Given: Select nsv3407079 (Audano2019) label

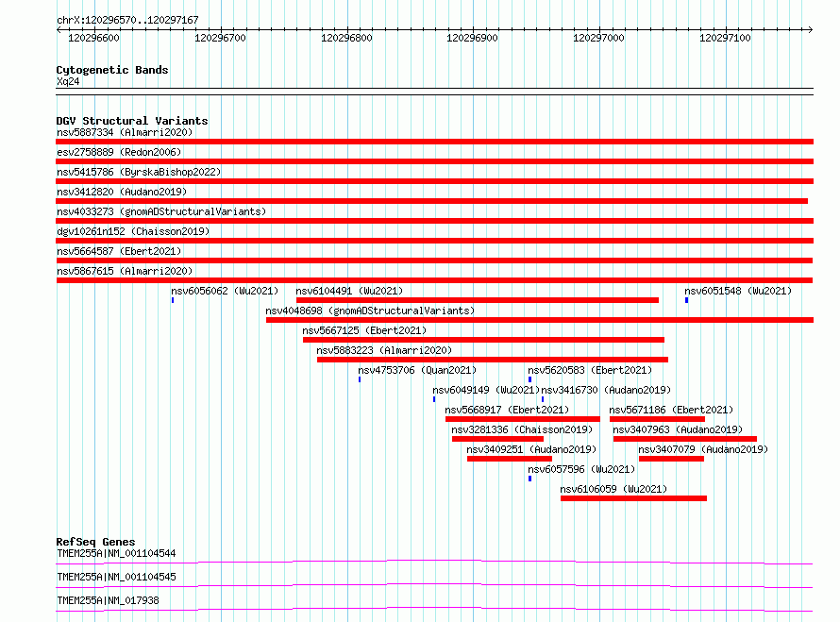Looking at the screenshot, I should (703, 449).
